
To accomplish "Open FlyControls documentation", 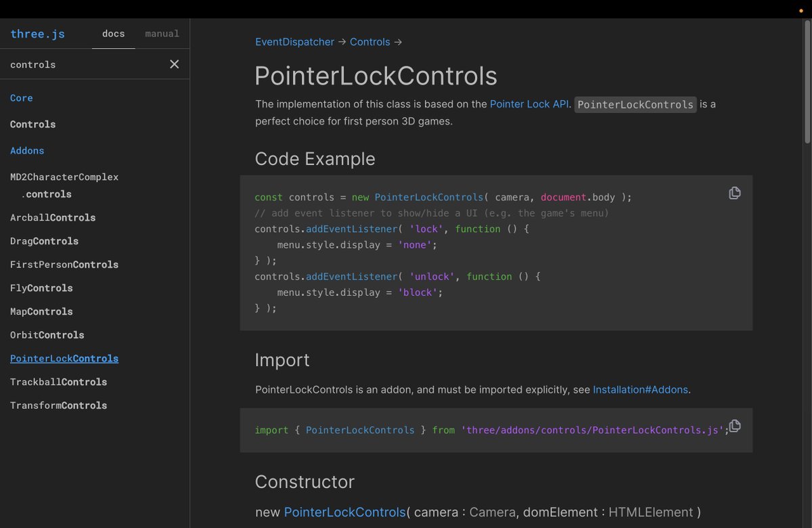I will (x=41, y=288).
